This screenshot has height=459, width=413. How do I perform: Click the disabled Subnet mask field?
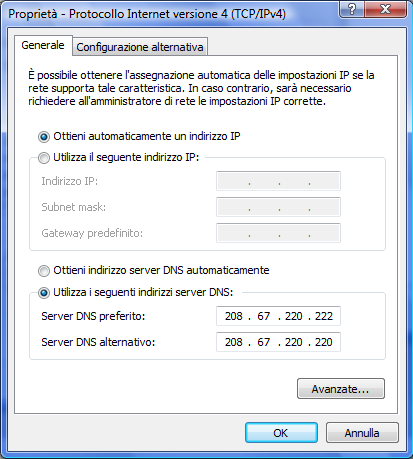(278, 207)
